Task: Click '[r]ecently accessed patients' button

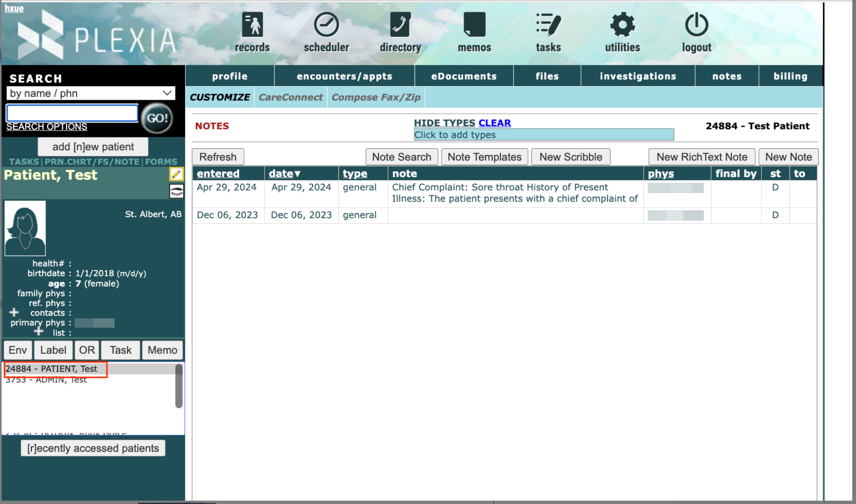Action: (x=93, y=448)
